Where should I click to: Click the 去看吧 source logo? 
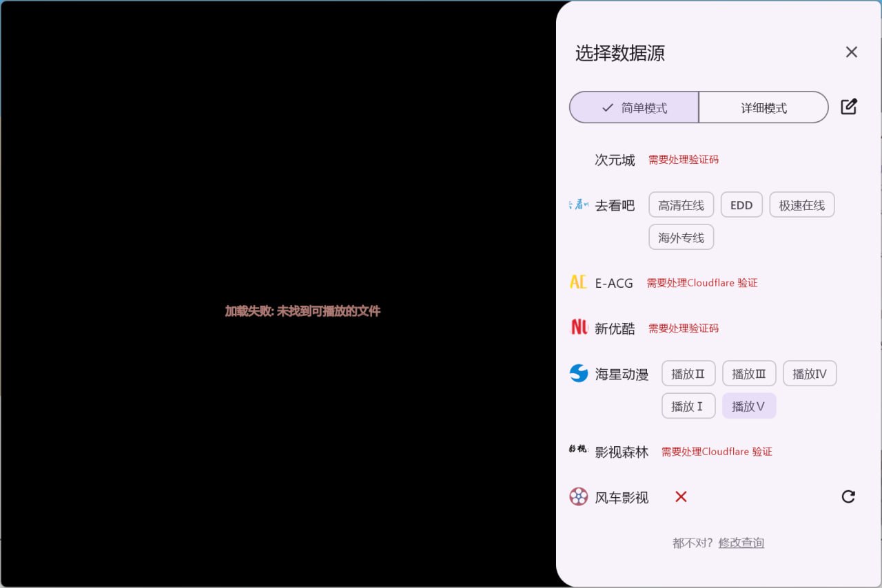(579, 204)
